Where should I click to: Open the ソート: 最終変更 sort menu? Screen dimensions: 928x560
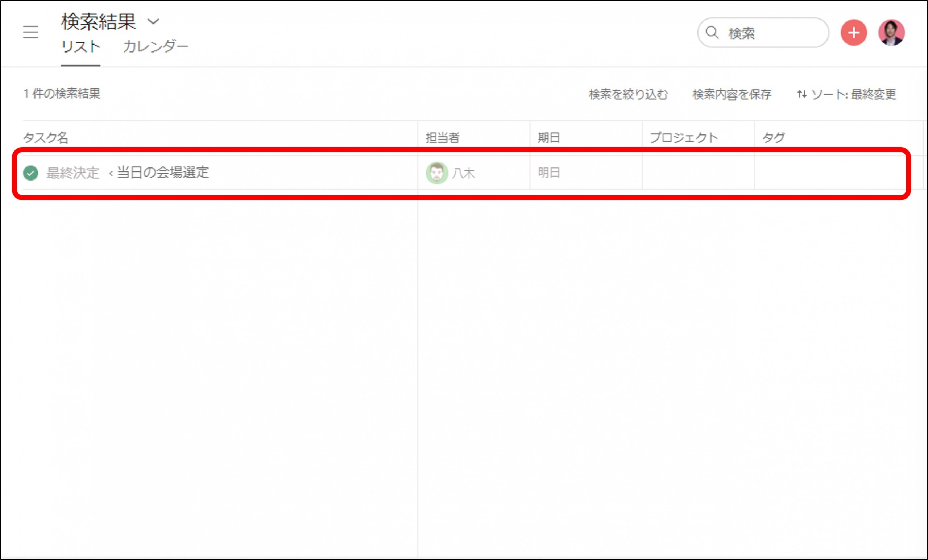click(x=853, y=94)
